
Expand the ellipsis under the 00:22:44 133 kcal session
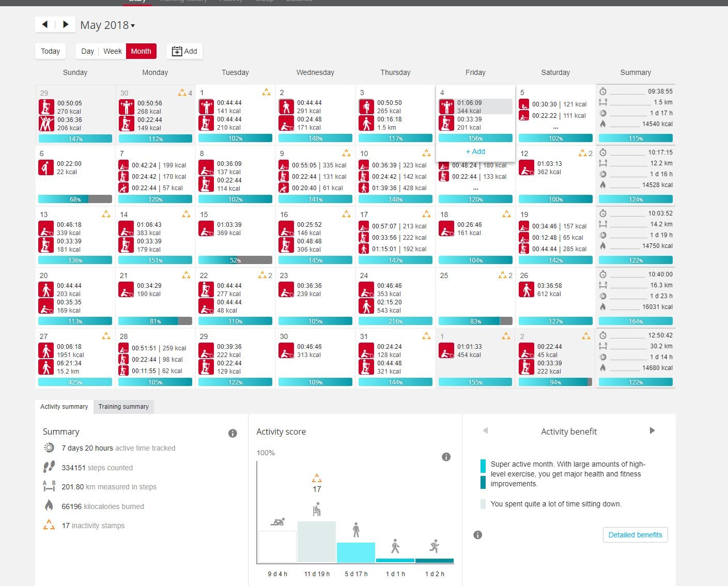(475, 188)
